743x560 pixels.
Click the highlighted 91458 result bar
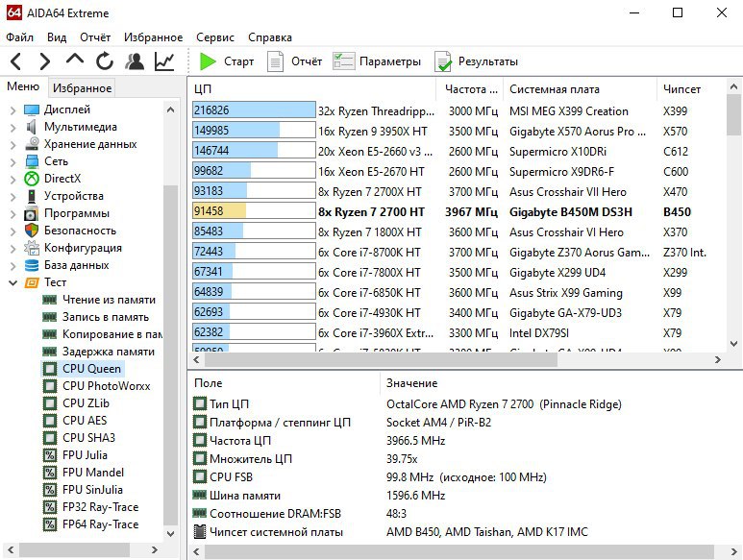coord(254,211)
